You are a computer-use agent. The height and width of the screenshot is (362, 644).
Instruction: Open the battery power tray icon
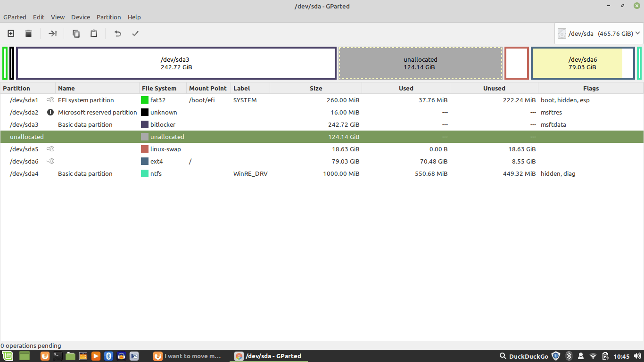[x=605, y=356]
